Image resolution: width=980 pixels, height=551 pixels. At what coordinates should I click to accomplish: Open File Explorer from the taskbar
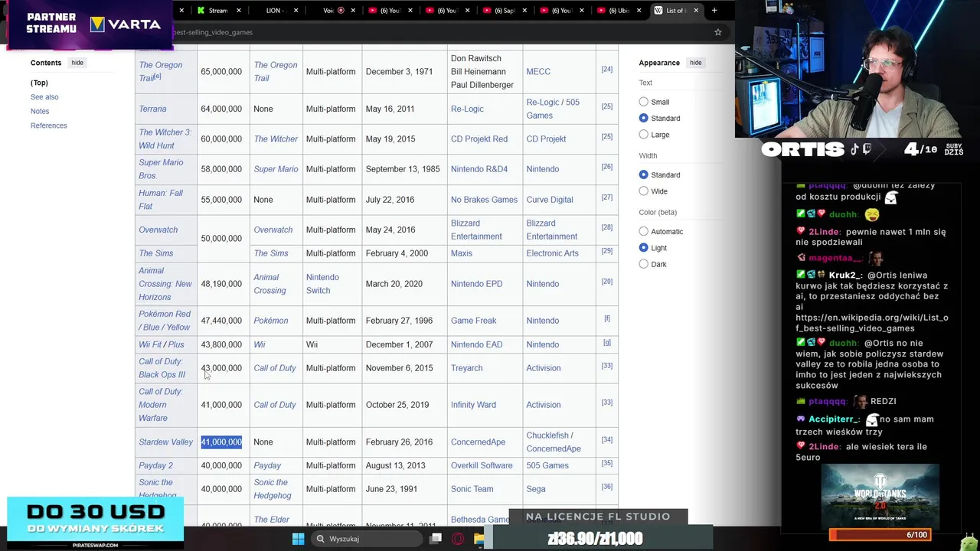click(479, 539)
